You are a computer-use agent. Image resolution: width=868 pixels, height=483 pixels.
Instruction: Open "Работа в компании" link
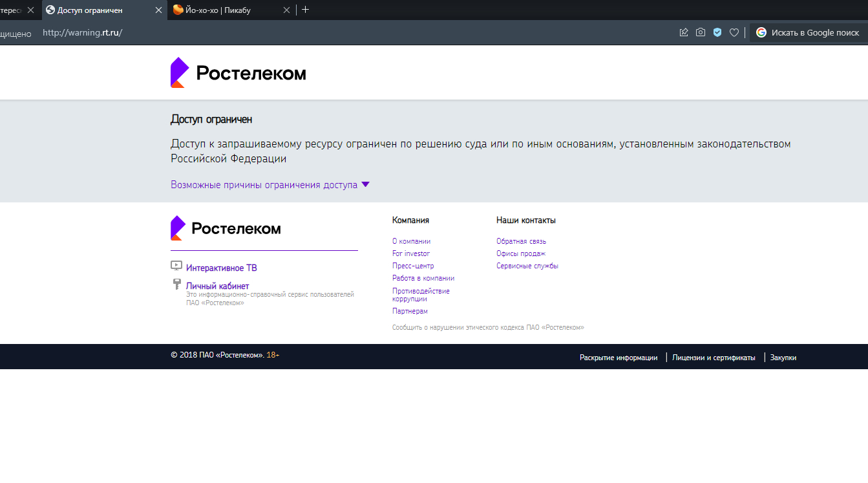(423, 278)
